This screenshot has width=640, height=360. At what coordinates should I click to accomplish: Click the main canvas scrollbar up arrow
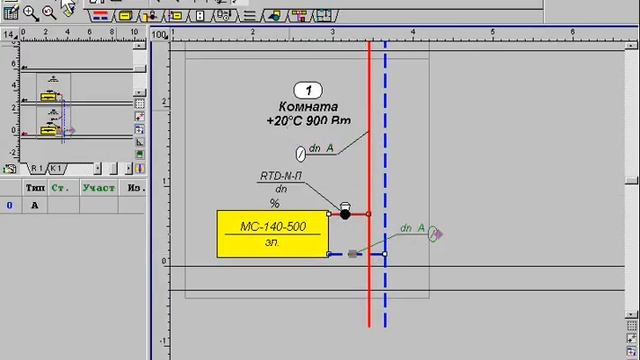pos(631,45)
